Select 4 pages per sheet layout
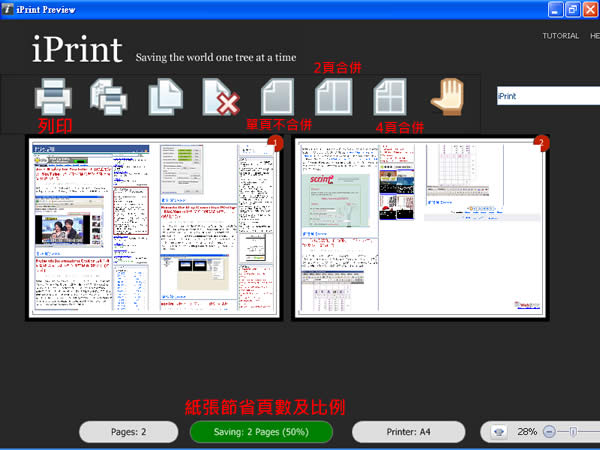The width and height of the screenshot is (600, 450). 388,96
